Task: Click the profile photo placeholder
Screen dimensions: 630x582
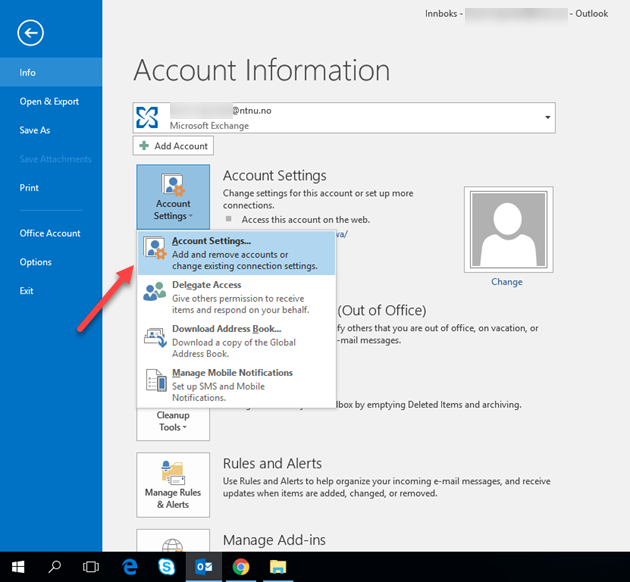Action: (x=509, y=229)
